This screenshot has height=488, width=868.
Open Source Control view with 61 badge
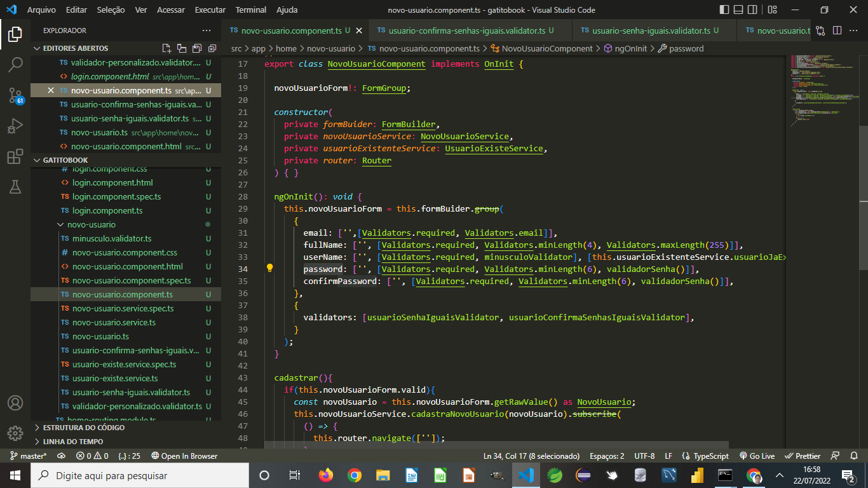pos(15,95)
